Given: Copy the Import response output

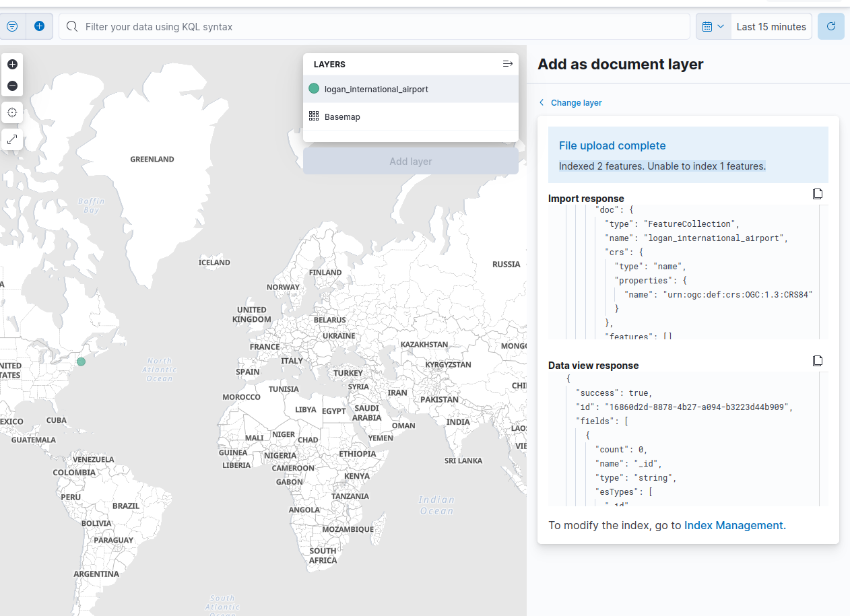Looking at the screenshot, I should [817, 194].
